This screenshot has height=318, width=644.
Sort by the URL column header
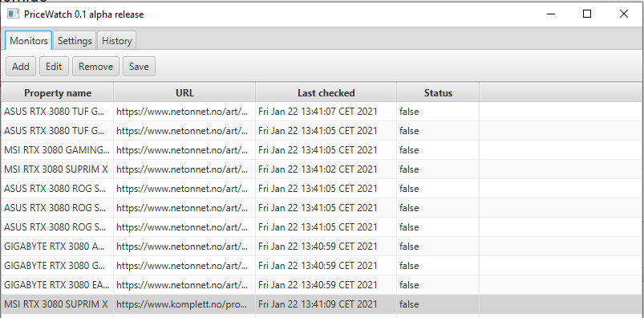pyautogui.click(x=184, y=93)
